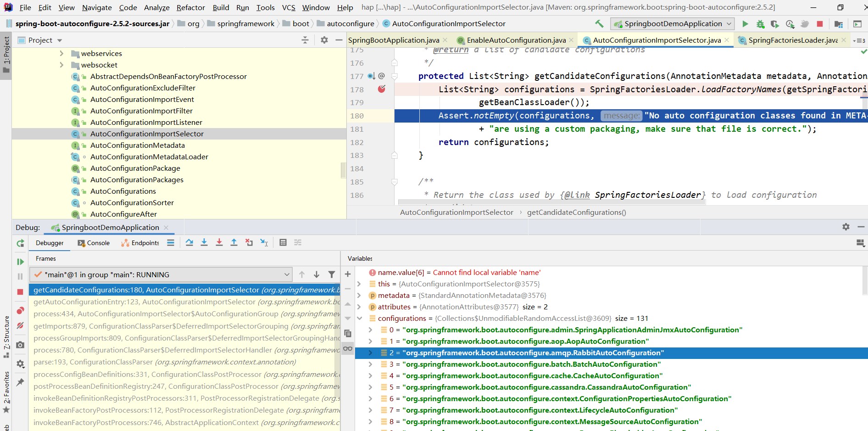Expand the metadata variable node
Viewport: 868px width, 431px height.
(x=359, y=295)
